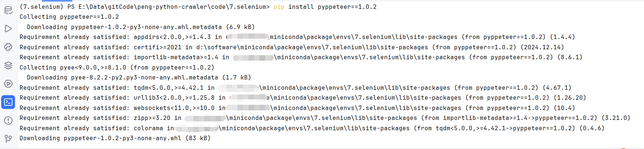Open the Problems tool window
This screenshot has height=149, width=644.
pos(8,121)
